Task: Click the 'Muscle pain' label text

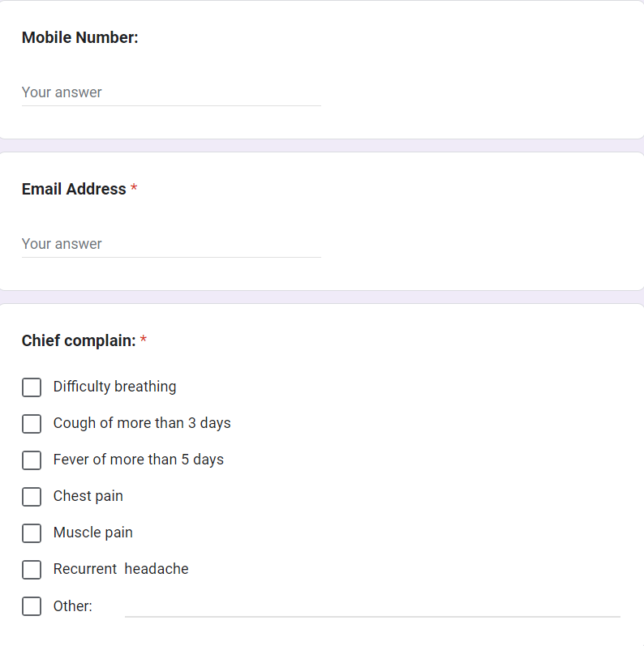Action: [x=93, y=533]
